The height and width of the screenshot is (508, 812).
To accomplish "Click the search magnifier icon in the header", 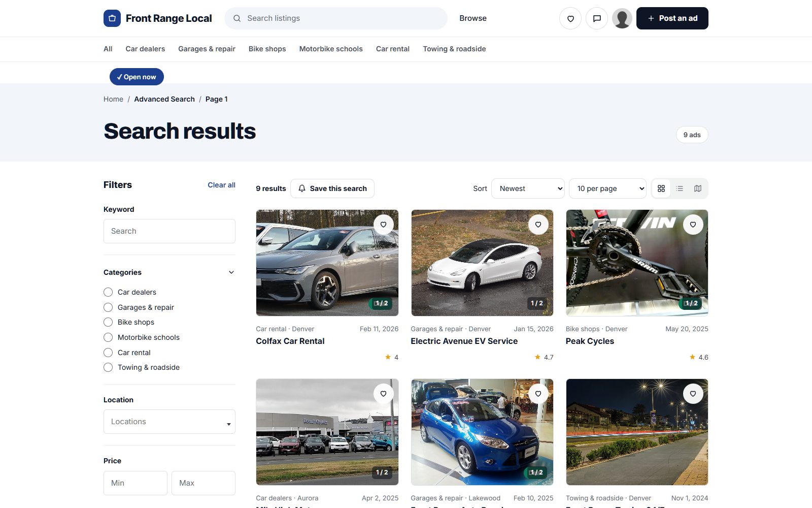I will click(237, 18).
